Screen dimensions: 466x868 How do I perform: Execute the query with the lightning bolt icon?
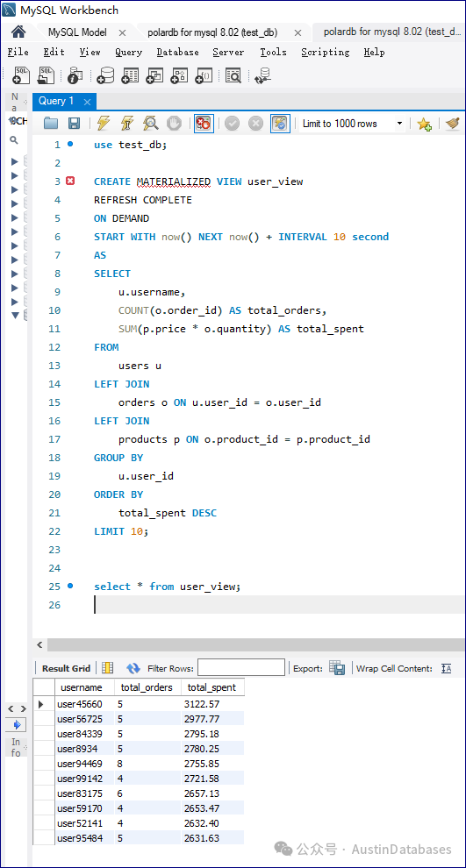click(103, 124)
